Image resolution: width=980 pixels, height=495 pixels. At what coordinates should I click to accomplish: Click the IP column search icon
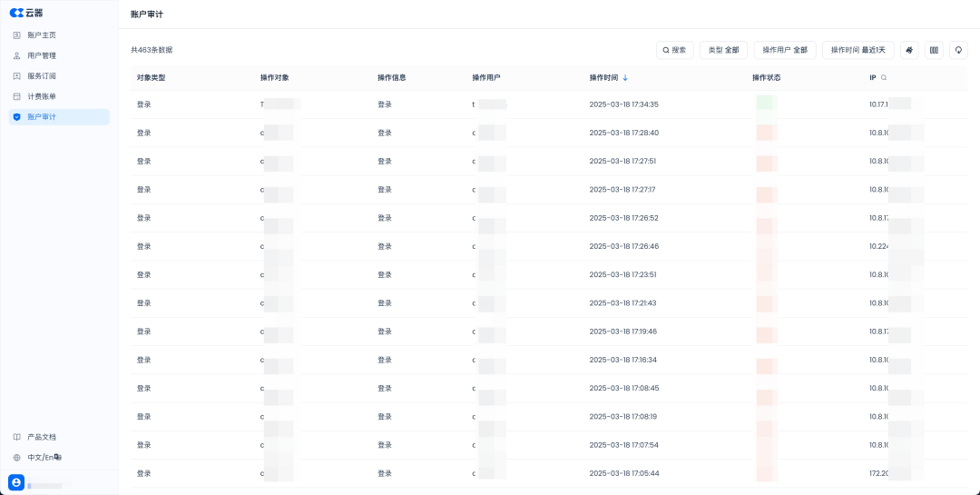884,78
